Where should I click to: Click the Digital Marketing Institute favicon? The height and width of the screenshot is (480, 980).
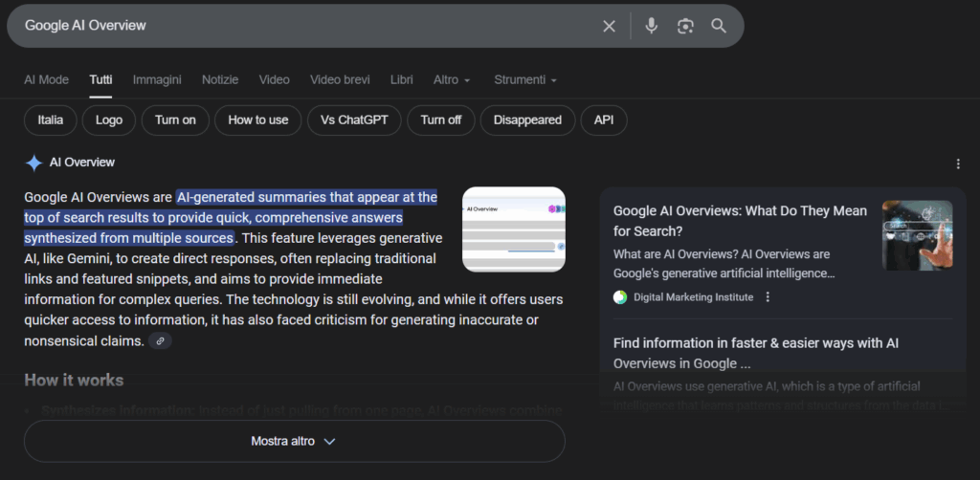pos(620,297)
